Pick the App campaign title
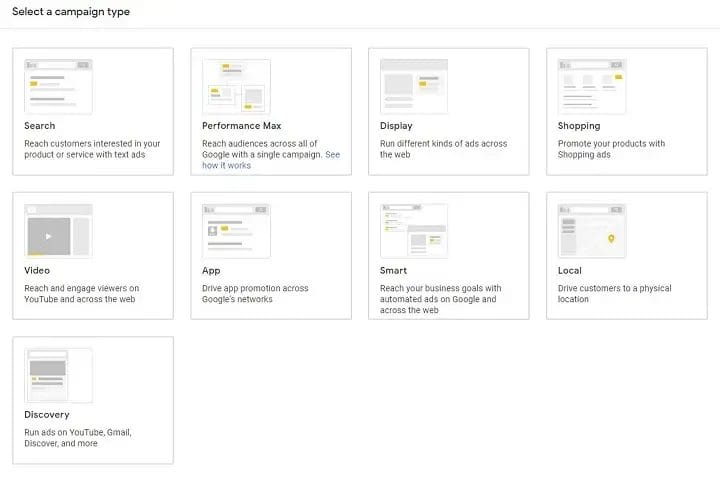The height and width of the screenshot is (481, 720). (x=211, y=271)
